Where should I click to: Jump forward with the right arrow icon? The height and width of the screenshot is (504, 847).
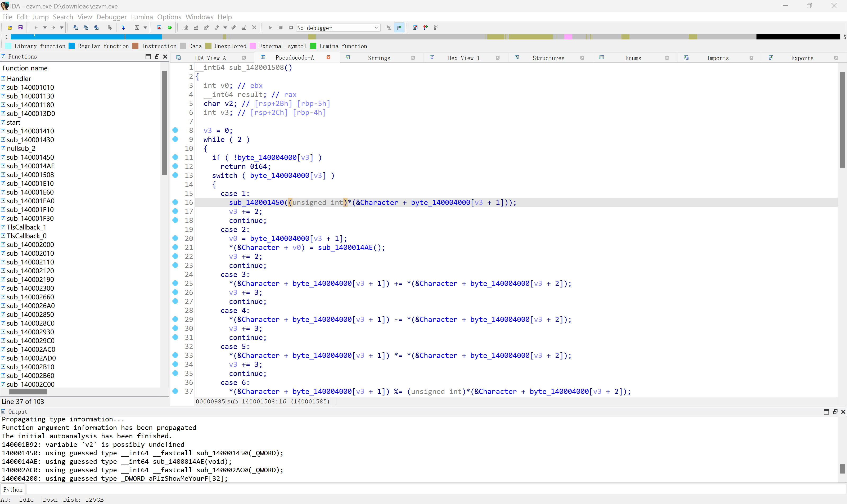(x=53, y=28)
